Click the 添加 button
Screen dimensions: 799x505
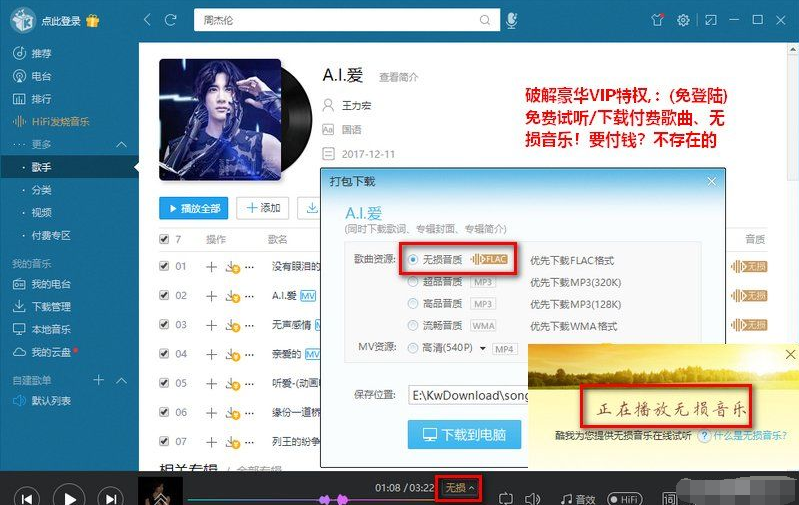(262, 208)
